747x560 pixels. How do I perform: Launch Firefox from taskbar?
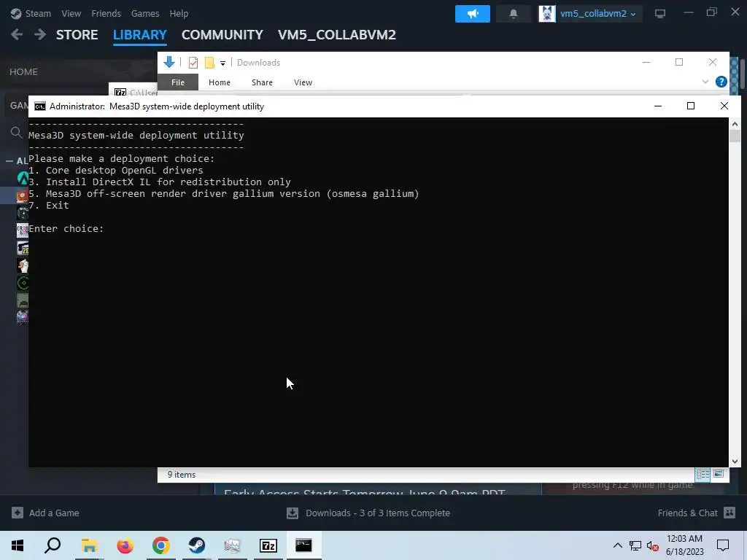click(125, 545)
